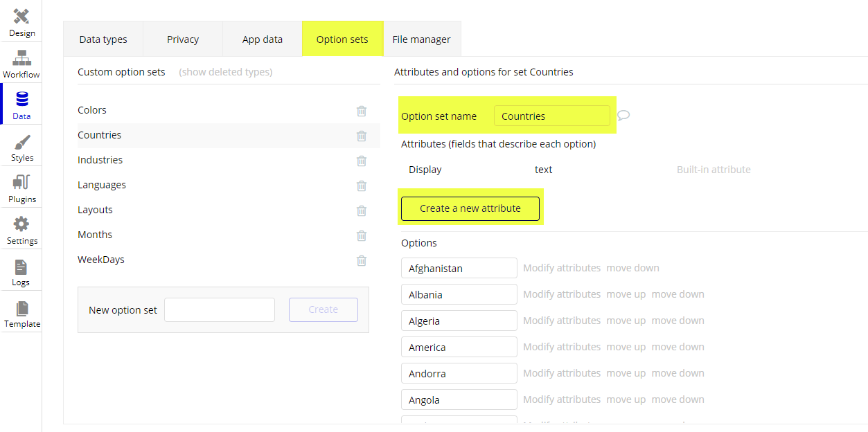Move the Albania option down

tap(677, 294)
